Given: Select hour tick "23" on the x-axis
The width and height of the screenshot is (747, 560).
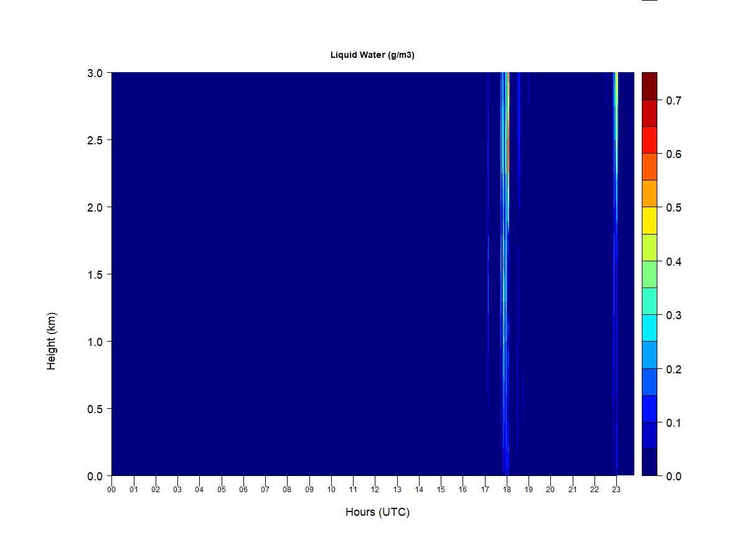Looking at the screenshot, I should click(x=616, y=490).
